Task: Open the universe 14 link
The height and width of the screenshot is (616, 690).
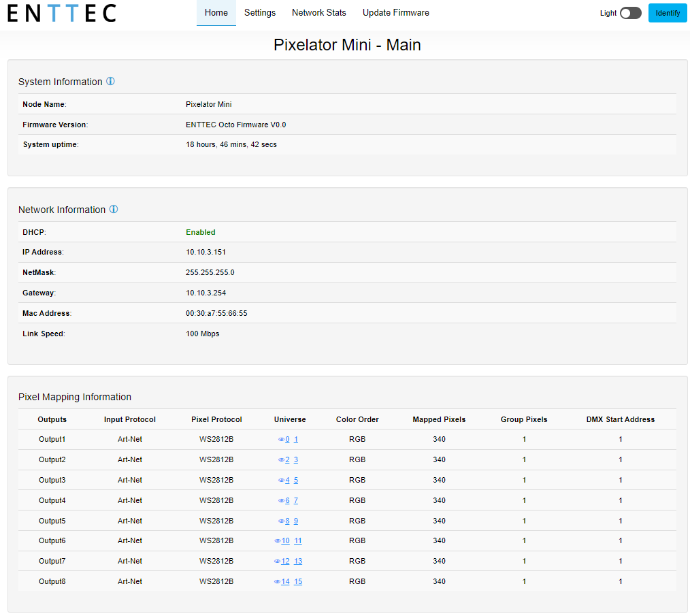Action: (286, 582)
